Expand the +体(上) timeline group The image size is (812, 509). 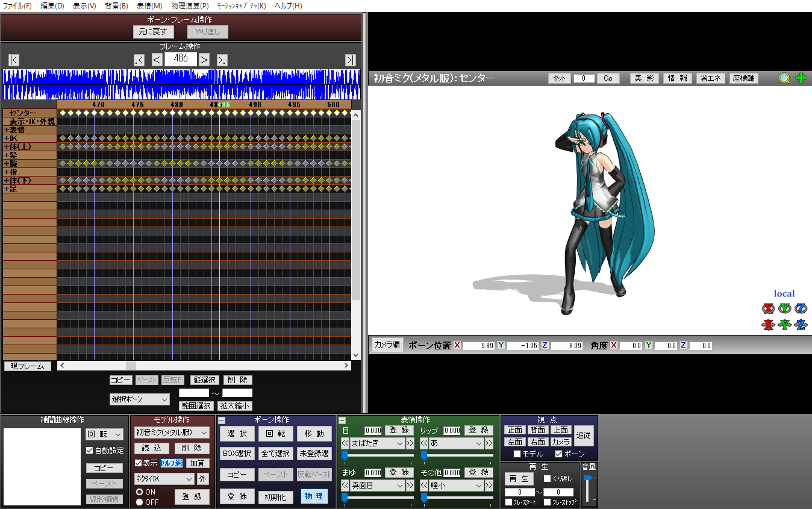[x=30, y=147]
